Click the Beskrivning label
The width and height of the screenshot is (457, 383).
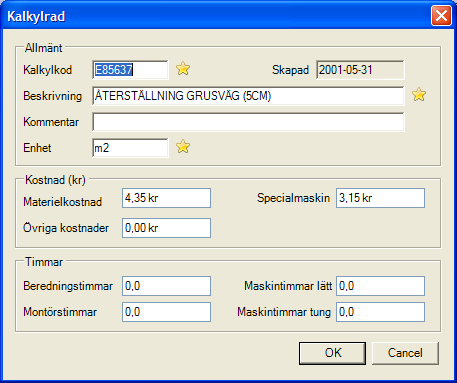pos(52,96)
